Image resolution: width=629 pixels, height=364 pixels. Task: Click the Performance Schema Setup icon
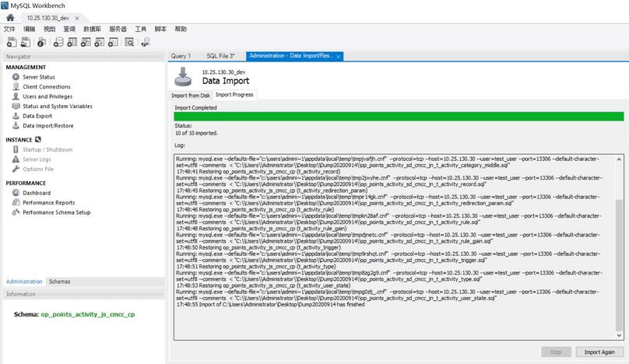pyautogui.click(x=16, y=212)
